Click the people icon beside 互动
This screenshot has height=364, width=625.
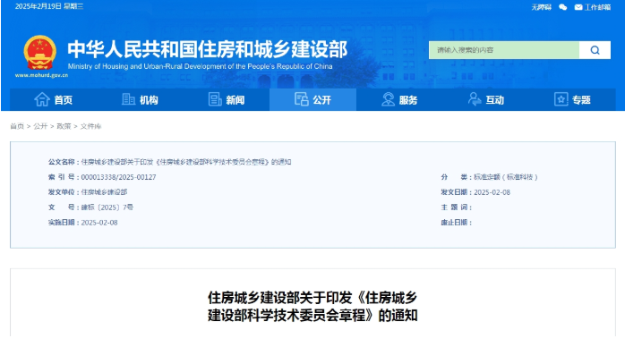pos(474,99)
